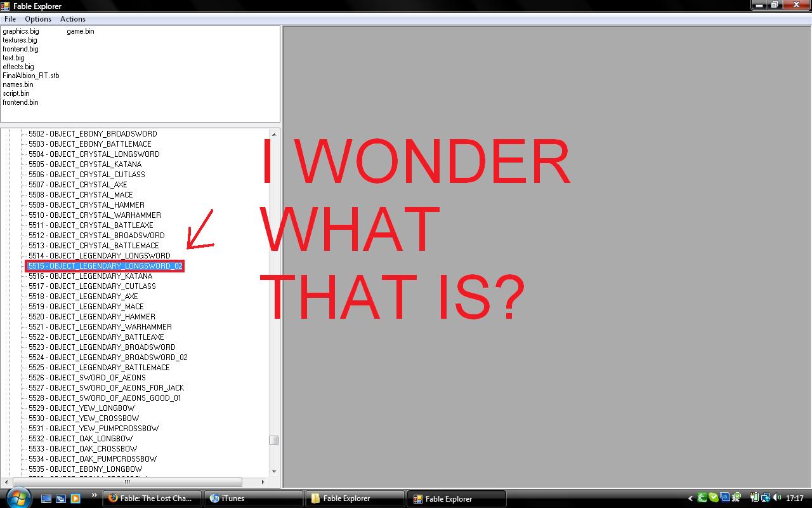Click the volume speaker tray icon

(777, 498)
